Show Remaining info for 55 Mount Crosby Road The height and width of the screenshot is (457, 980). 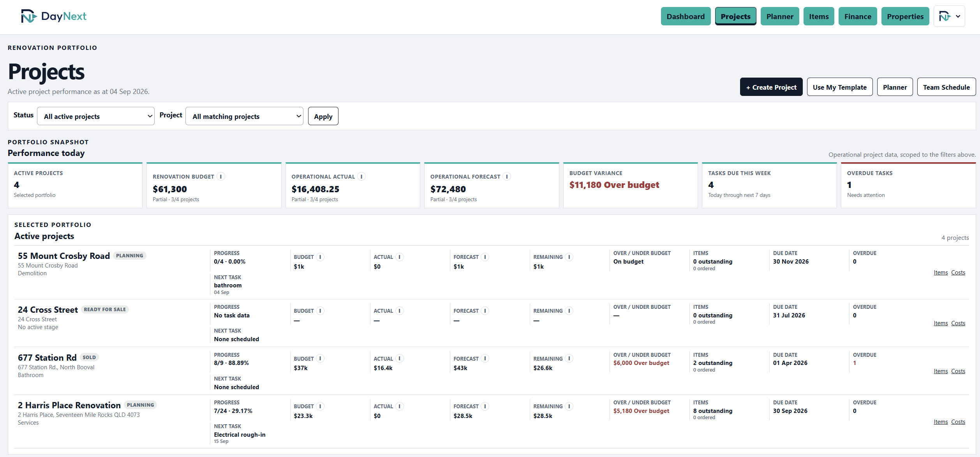tap(569, 257)
